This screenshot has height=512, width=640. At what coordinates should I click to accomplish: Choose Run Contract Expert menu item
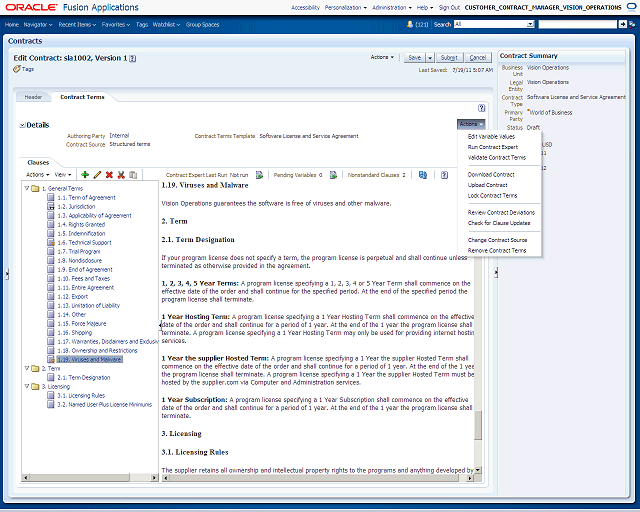493,147
